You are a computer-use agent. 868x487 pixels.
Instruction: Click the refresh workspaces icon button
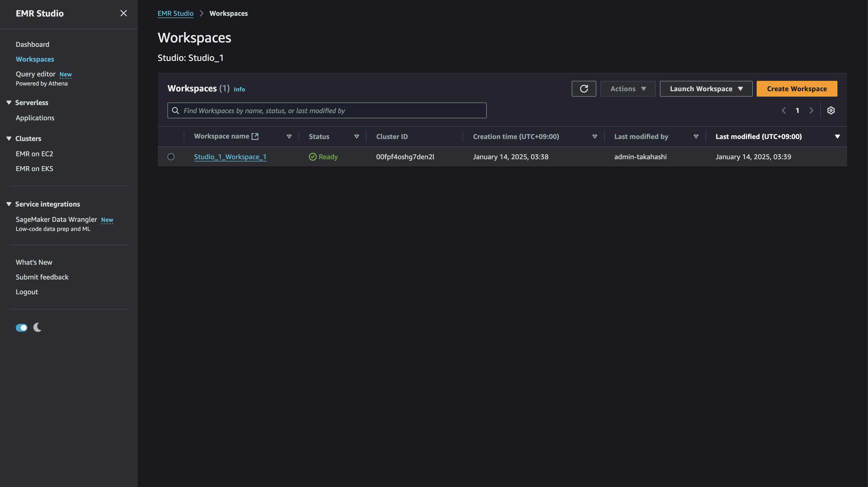pyautogui.click(x=584, y=89)
